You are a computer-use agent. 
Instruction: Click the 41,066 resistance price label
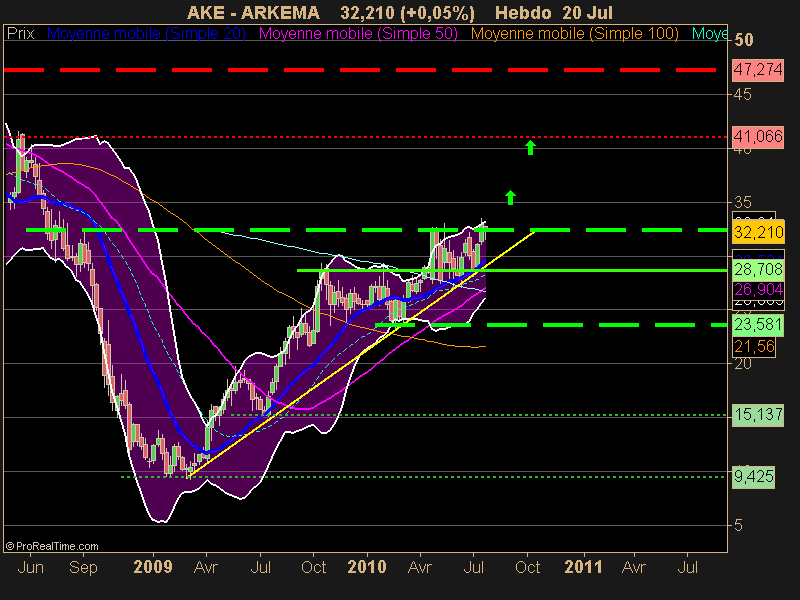[758, 137]
